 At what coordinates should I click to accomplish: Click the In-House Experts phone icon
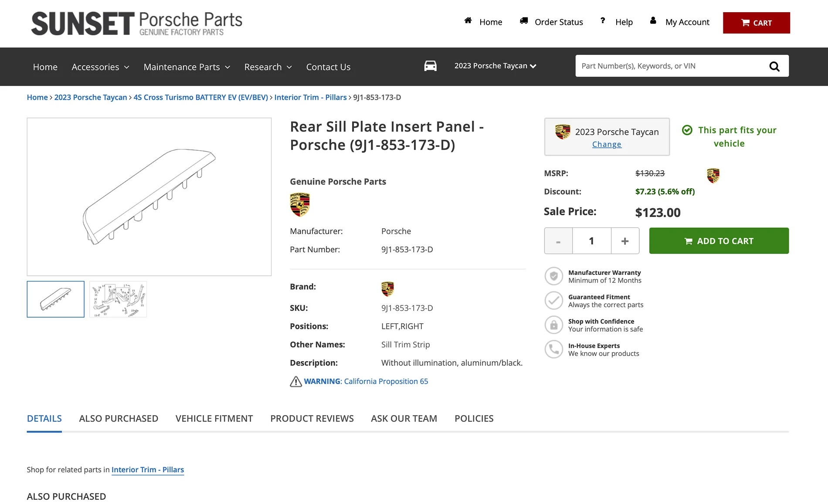pyautogui.click(x=554, y=349)
